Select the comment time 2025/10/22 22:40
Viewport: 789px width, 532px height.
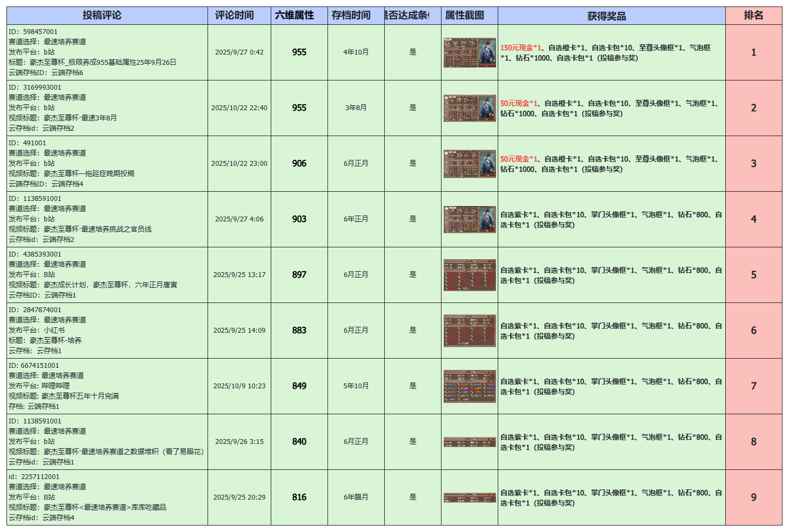[x=239, y=108]
